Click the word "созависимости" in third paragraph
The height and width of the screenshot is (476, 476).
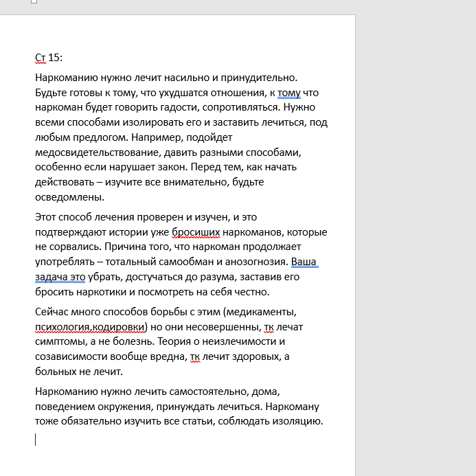click(x=69, y=356)
